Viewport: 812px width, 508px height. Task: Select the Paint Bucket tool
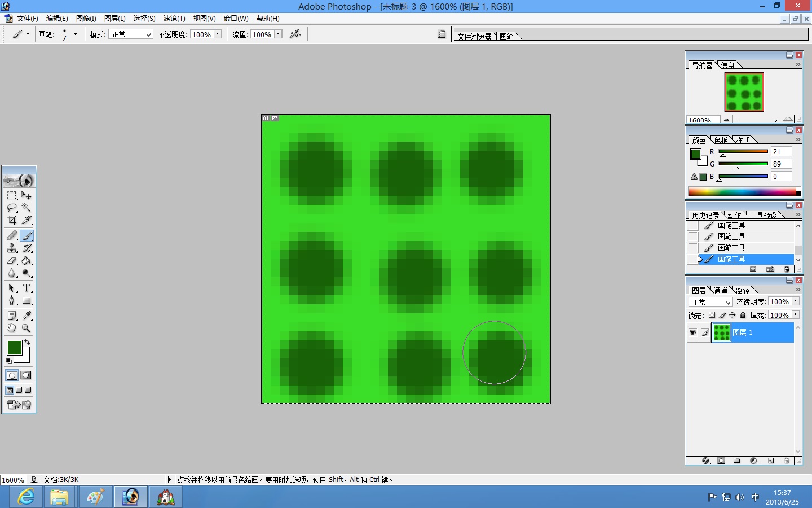tap(27, 261)
